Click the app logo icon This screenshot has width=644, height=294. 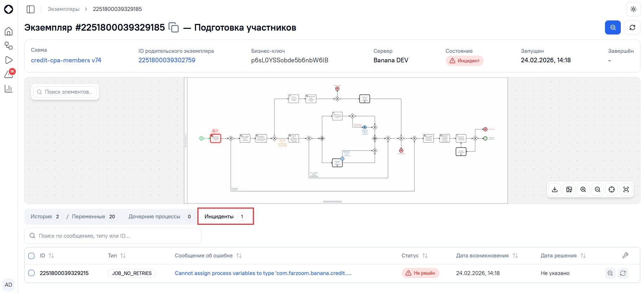(8, 9)
